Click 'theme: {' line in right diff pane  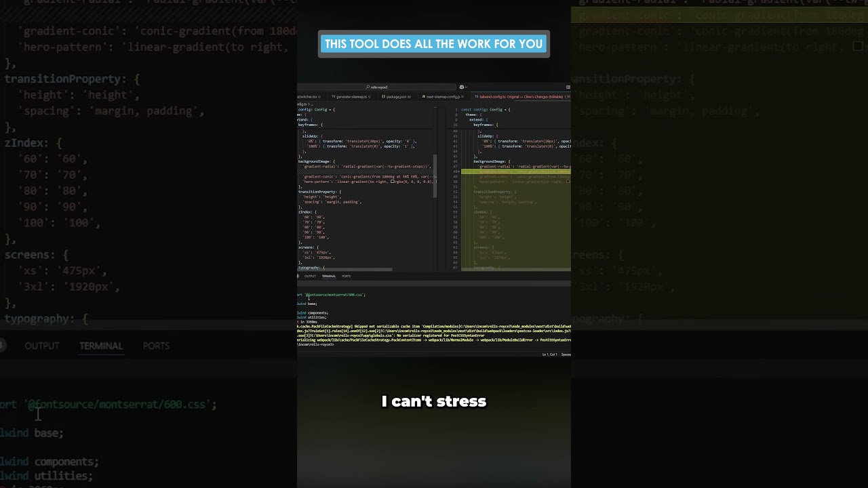click(473, 115)
